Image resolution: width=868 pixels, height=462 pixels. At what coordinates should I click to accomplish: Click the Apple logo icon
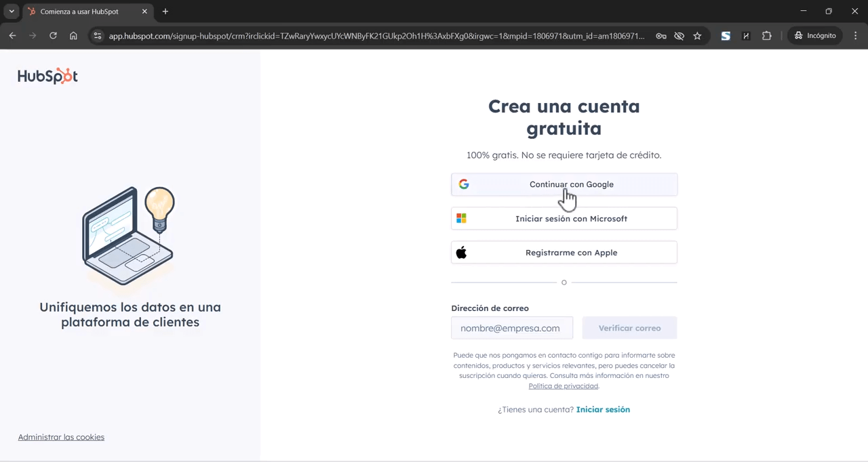(461, 253)
